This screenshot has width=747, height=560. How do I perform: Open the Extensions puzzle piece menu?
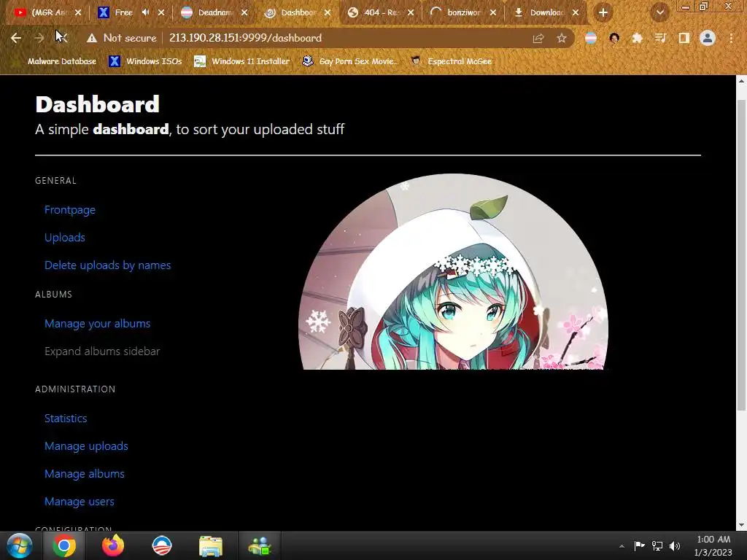(x=638, y=38)
